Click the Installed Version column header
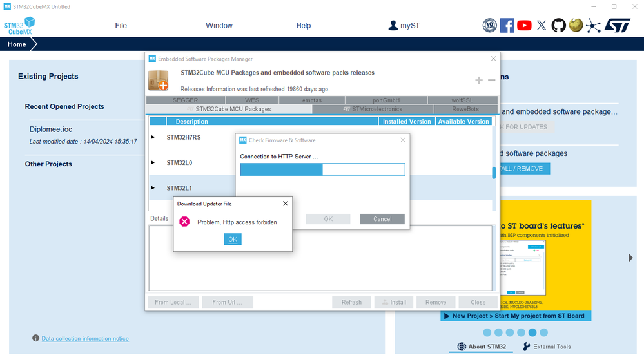644x362 pixels. coord(407,122)
